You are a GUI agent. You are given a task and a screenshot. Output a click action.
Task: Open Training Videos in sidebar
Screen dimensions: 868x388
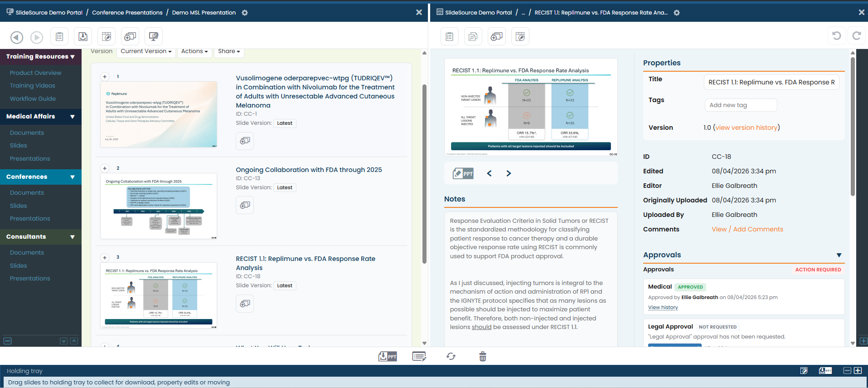coord(33,86)
